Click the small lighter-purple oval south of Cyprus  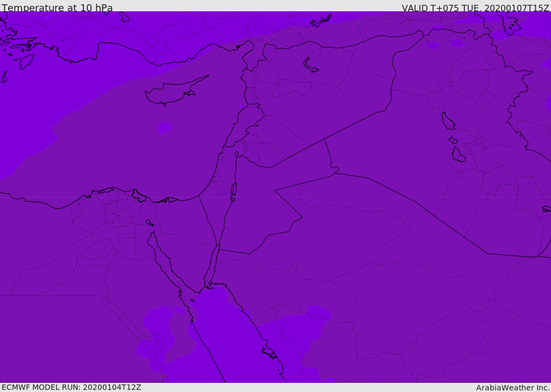[x=164, y=127]
